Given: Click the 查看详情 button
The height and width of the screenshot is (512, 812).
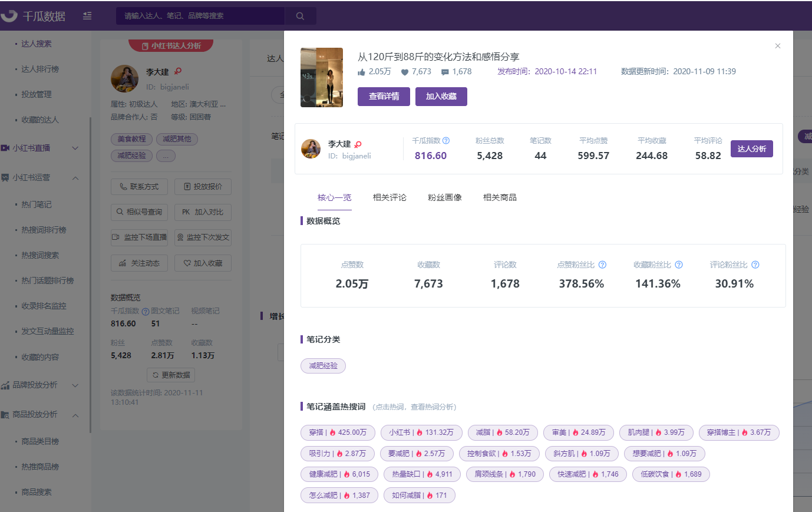Looking at the screenshot, I should coord(384,97).
